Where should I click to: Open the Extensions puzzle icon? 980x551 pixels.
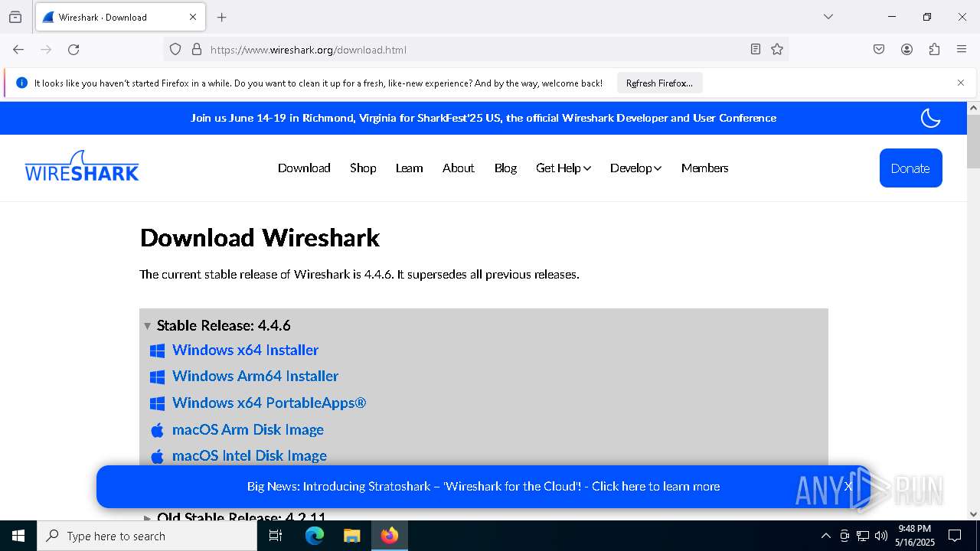pos(934,50)
